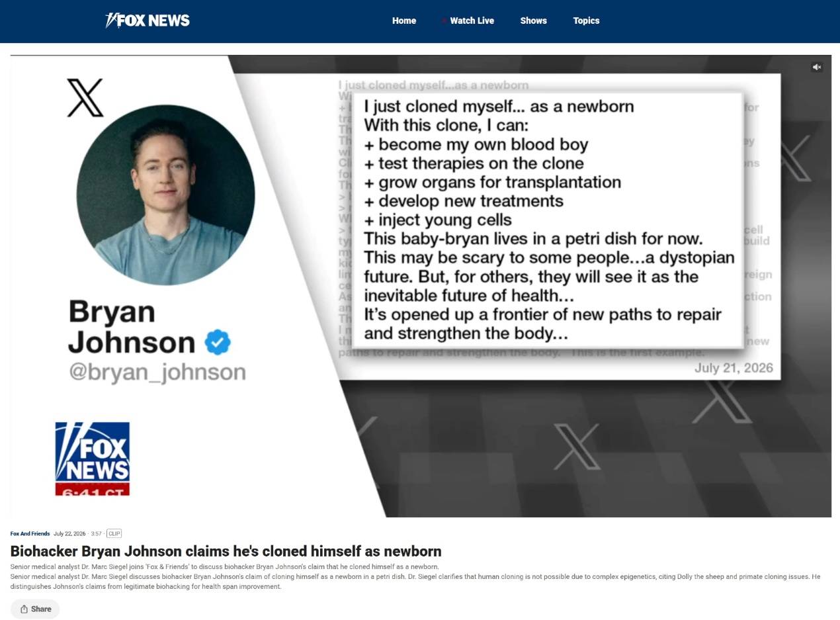This screenshot has width=840, height=620.
Task: Open the Shows menu
Action: point(533,21)
